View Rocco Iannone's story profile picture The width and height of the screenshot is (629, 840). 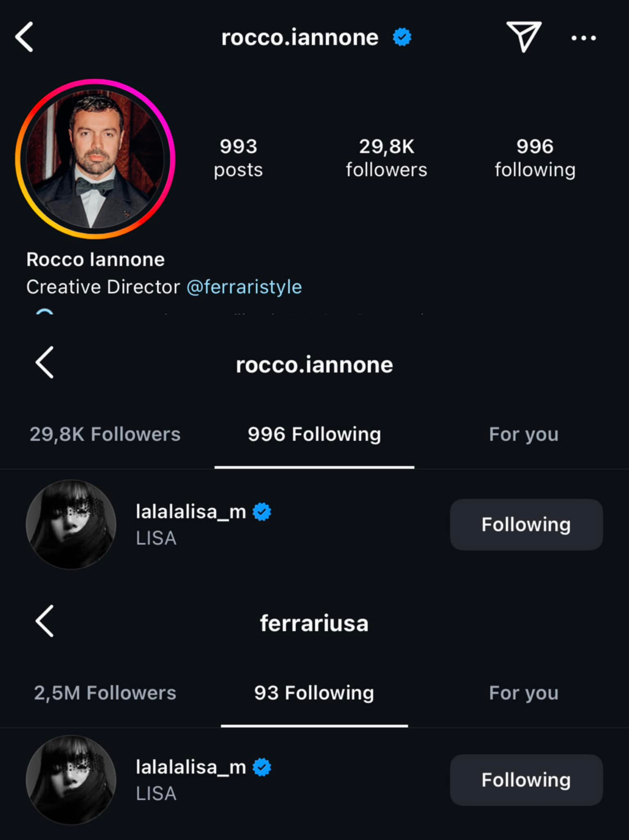point(95,159)
